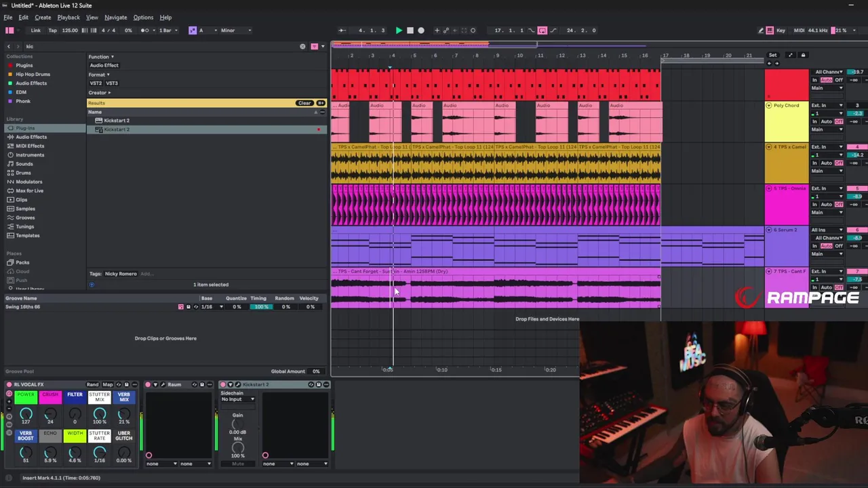The height and width of the screenshot is (488, 868).
Task: Toggle the arrangement lock envelopes icon
Action: 803,55
